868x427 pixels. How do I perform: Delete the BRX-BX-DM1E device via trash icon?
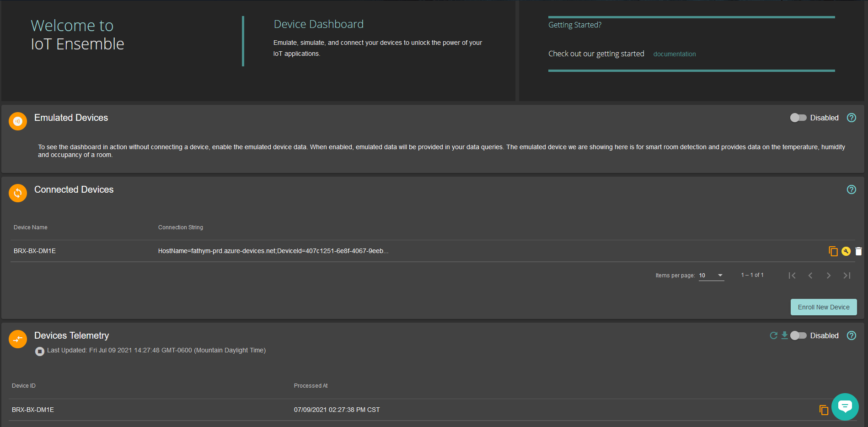(x=858, y=251)
